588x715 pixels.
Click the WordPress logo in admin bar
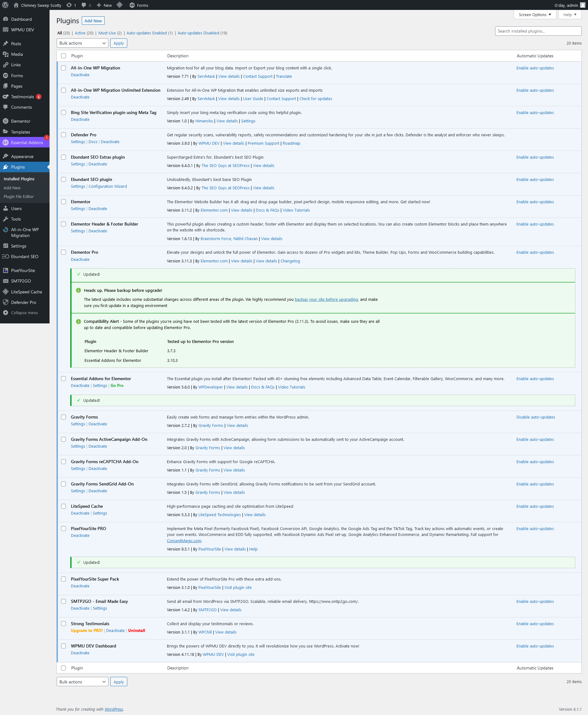click(x=5, y=5)
